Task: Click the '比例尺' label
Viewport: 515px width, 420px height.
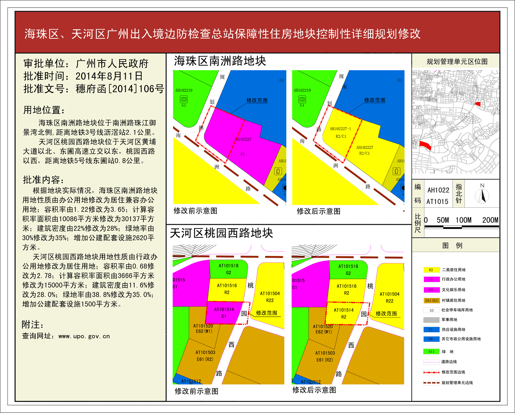Action: tap(418, 223)
